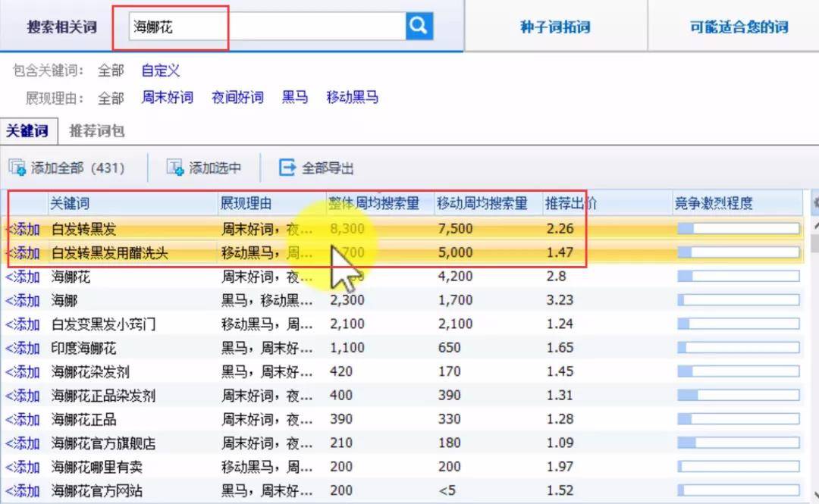The height and width of the screenshot is (504, 819).
Task: Click the 添加选中 toolbar icon
Action: click(175, 167)
